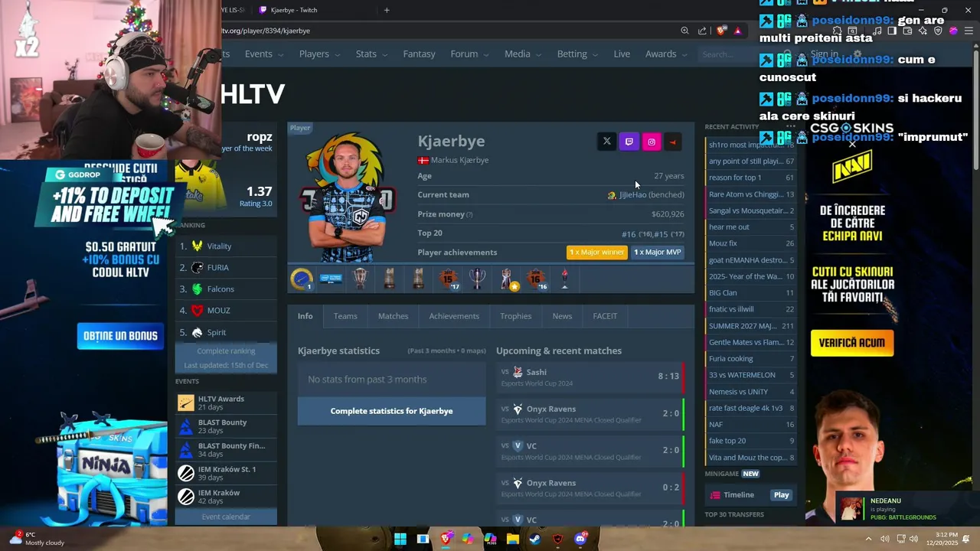Open the Event calendar link
The image size is (980, 551).
tap(226, 517)
